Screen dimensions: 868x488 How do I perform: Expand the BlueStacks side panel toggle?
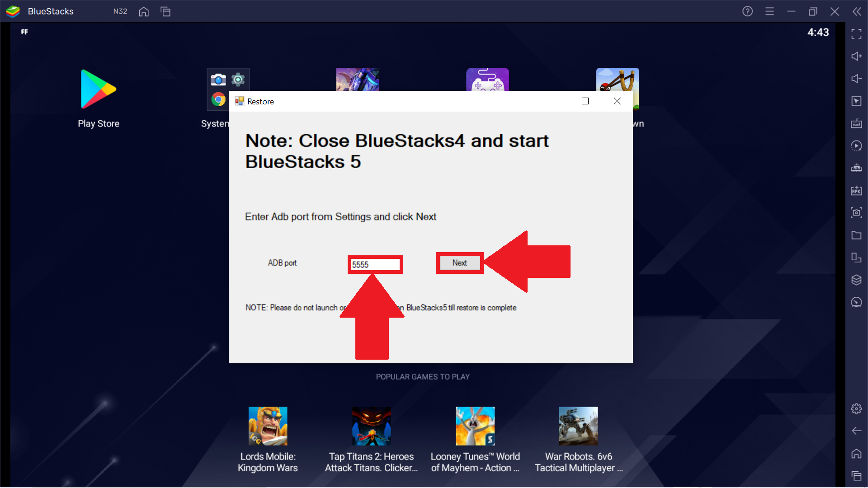[x=856, y=10]
